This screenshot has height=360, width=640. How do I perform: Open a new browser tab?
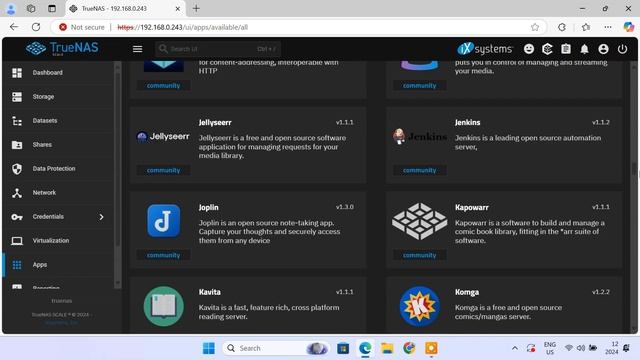click(196, 9)
